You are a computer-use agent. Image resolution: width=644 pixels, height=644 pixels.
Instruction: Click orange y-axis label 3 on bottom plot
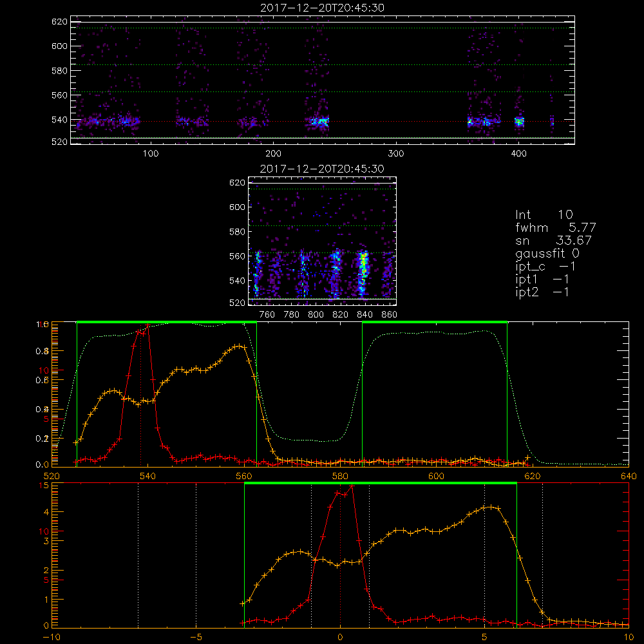[46, 542]
